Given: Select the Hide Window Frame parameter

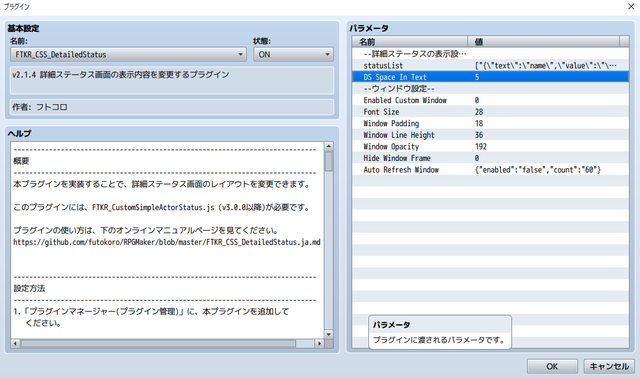Looking at the screenshot, I should (490, 158).
